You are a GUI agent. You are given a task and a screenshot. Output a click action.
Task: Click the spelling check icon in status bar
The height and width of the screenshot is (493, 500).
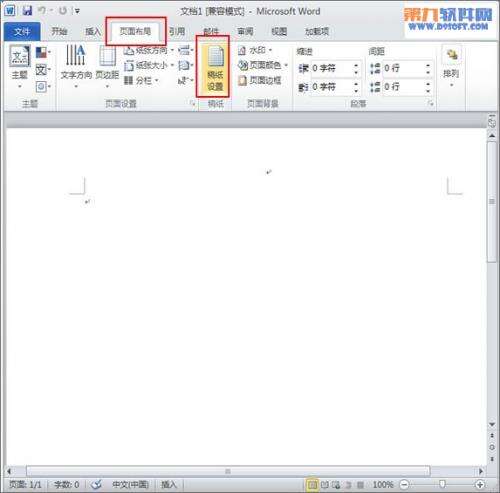point(96,484)
